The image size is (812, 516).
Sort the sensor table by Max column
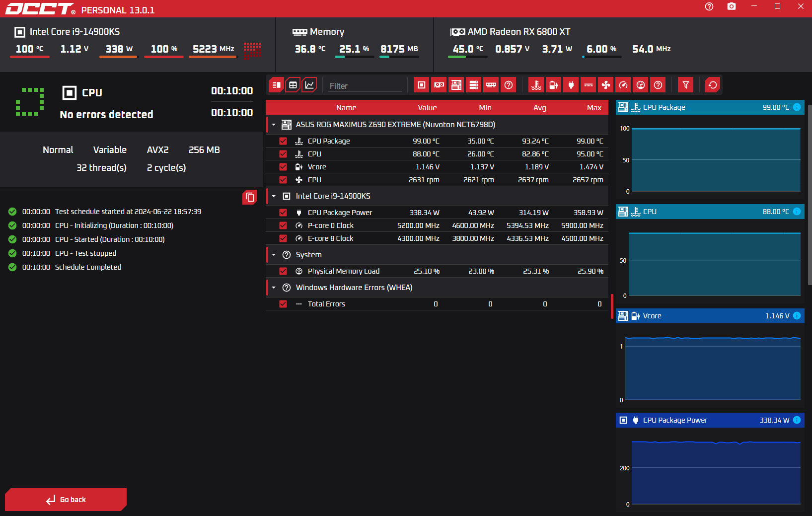593,108
